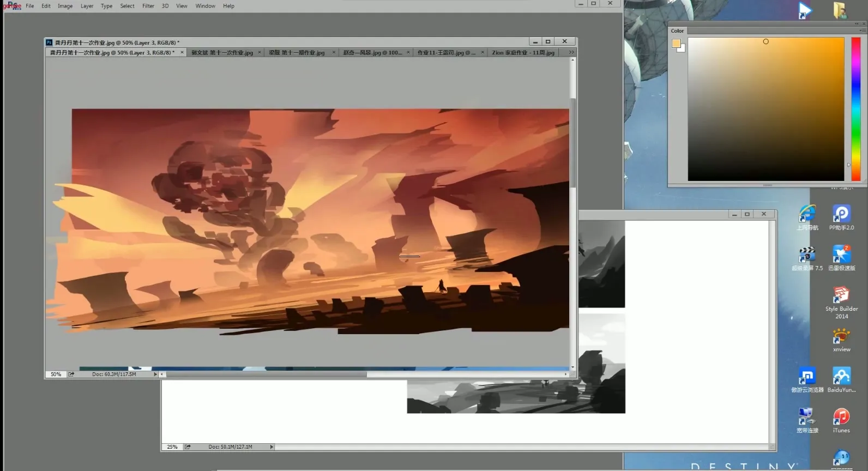
Task: Close the 龚月月第十一次作业.jpg tab
Action: click(x=182, y=53)
